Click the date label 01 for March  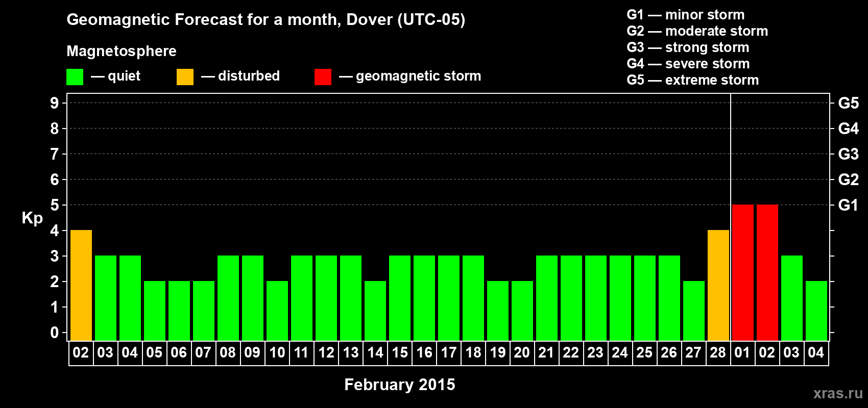coord(742,353)
